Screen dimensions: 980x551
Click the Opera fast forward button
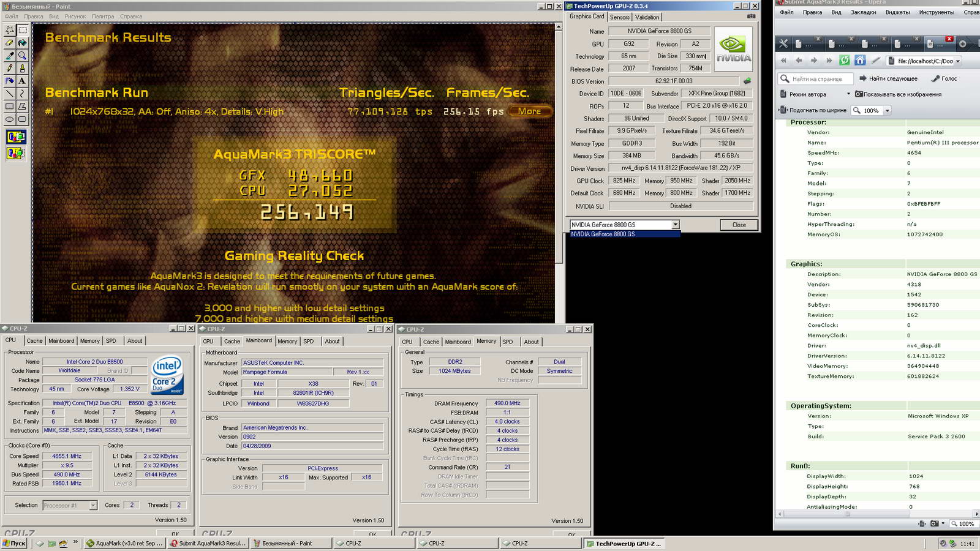coord(829,61)
